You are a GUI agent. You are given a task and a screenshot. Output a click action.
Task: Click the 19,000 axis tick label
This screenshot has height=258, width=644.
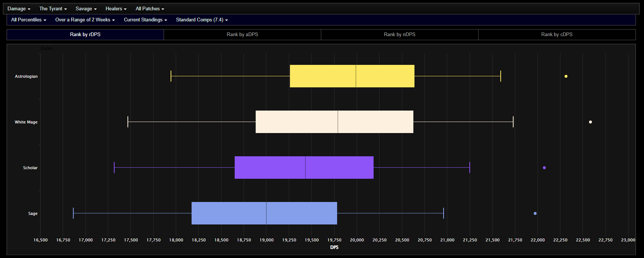pyautogui.click(x=266, y=240)
